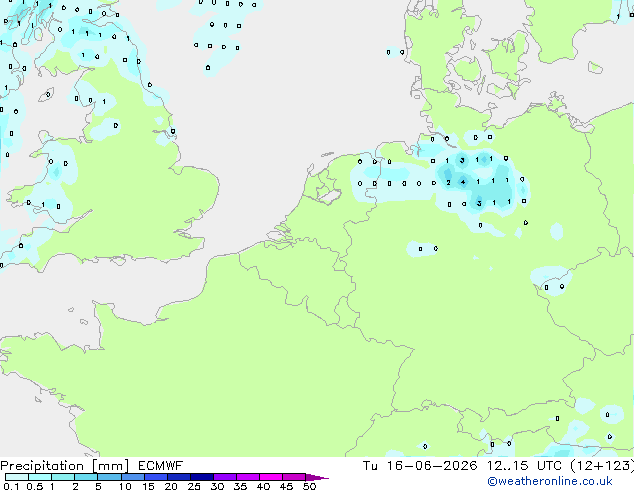This screenshot has height=490, width=634.
Task: Select the 10–15 mm legend color swatch
Action: click(x=133, y=477)
